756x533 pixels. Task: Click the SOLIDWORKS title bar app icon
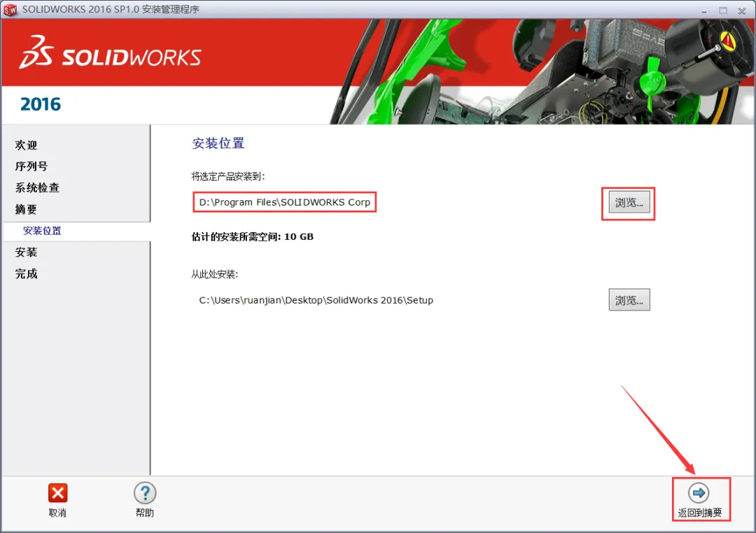click(10, 10)
